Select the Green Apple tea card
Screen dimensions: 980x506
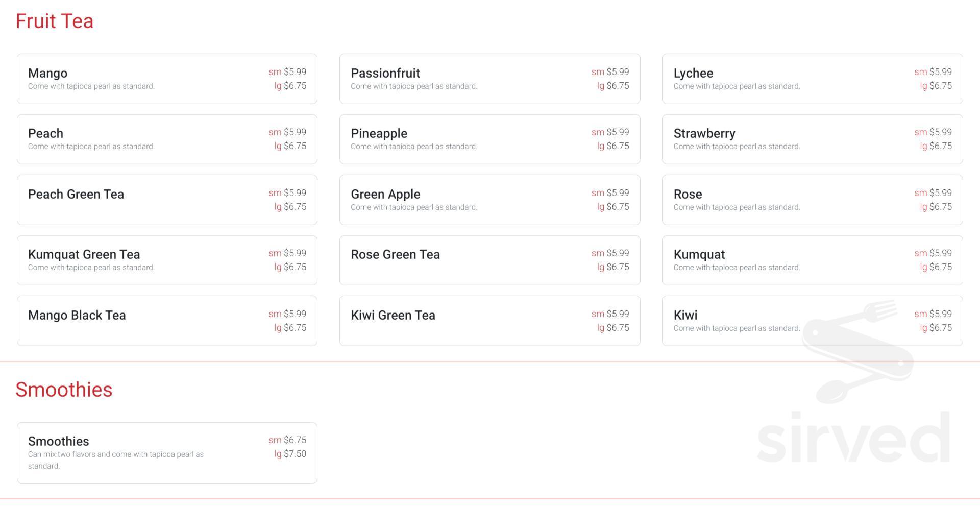point(489,200)
